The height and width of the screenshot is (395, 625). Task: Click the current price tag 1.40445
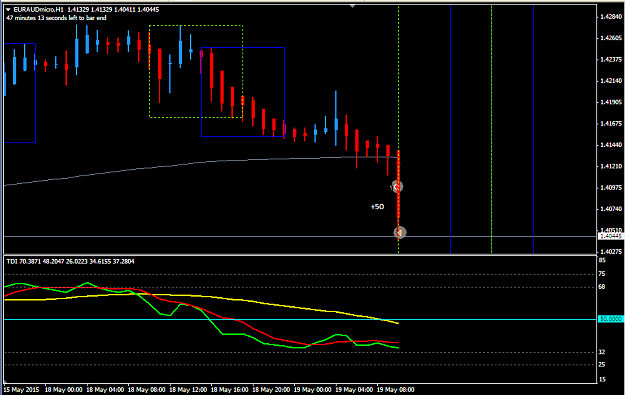tap(611, 236)
